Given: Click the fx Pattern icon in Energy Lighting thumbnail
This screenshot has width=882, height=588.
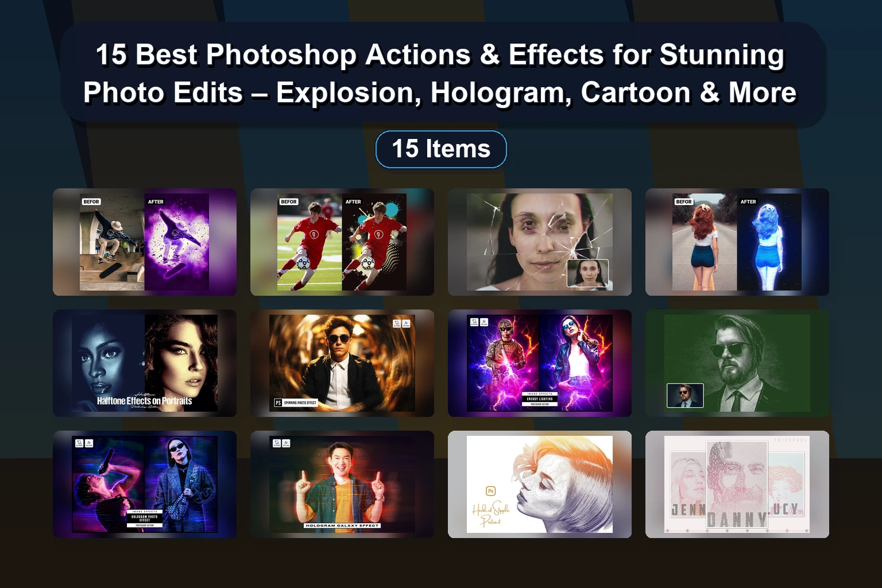Looking at the screenshot, I should 484,322.
